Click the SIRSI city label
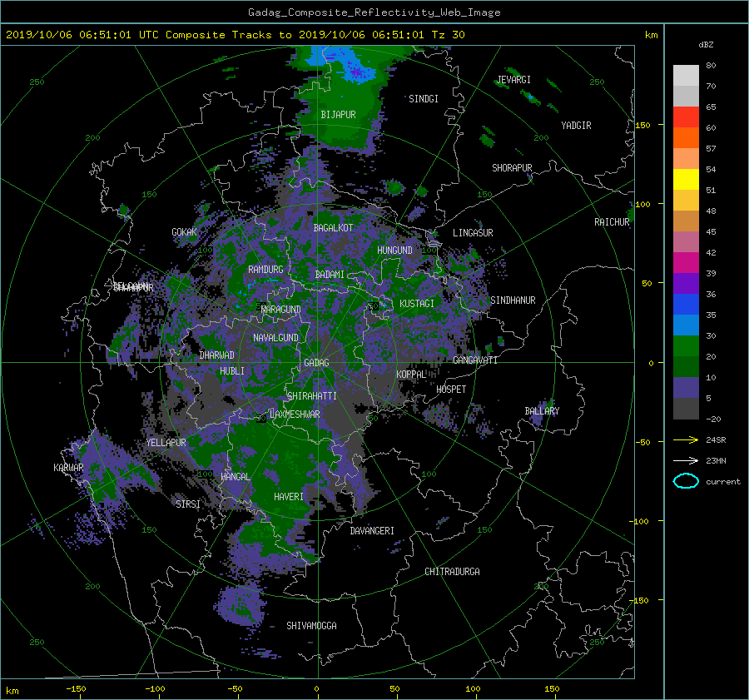 188,504
